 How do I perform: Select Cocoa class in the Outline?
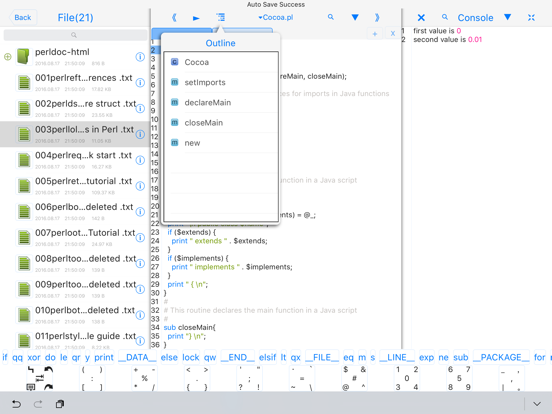[221, 62]
